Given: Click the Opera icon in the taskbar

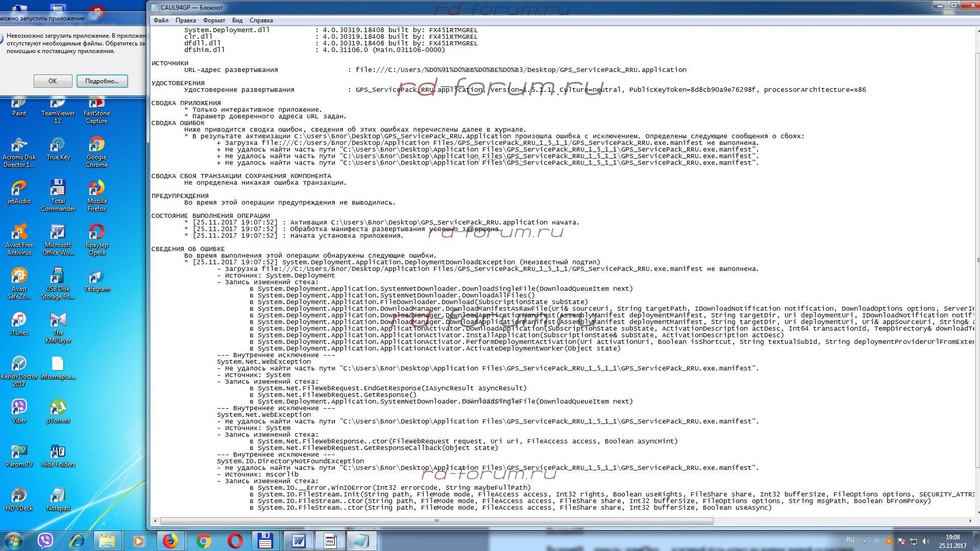Looking at the screenshot, I should pyautogui.click(x=235, y=541).
